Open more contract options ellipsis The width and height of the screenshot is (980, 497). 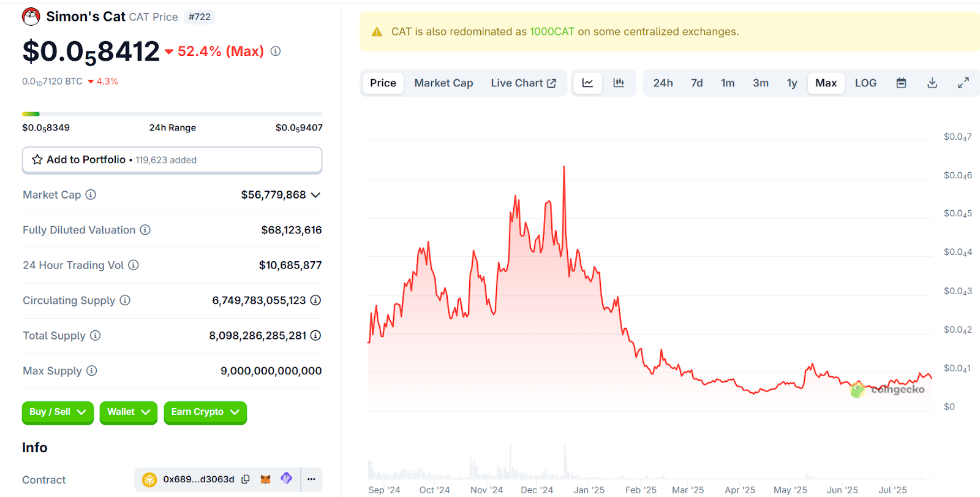(x=311, y=479)
